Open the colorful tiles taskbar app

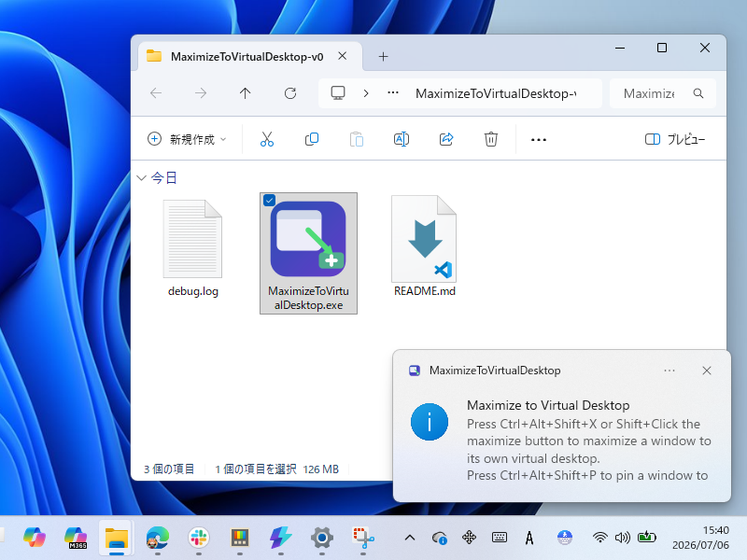click(240, 538)
